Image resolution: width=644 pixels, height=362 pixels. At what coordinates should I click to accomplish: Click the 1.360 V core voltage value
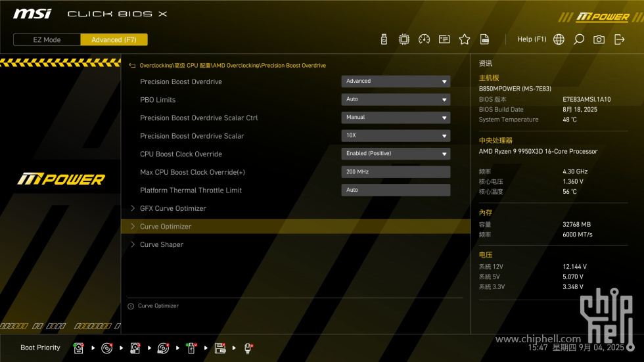click(x=573, y=181)
